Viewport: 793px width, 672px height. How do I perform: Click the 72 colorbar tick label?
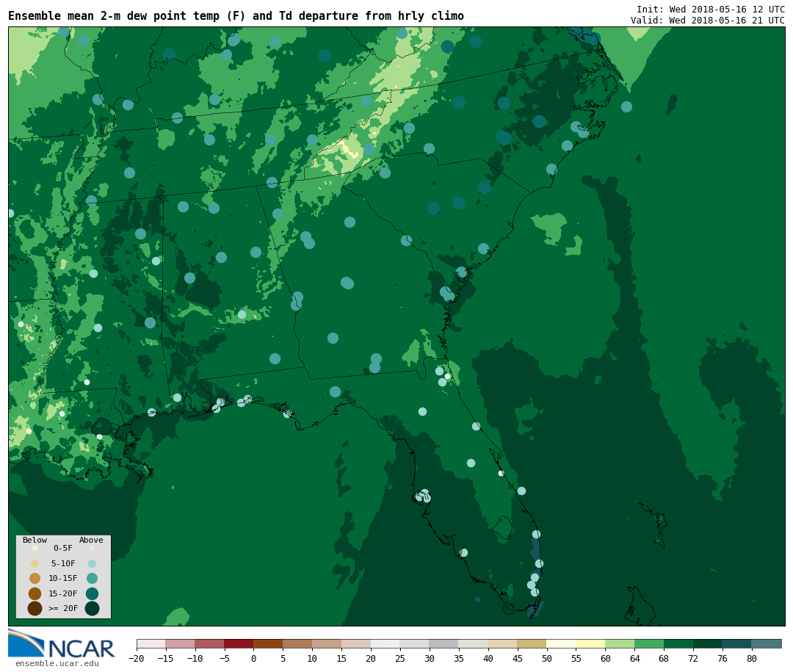693,658
